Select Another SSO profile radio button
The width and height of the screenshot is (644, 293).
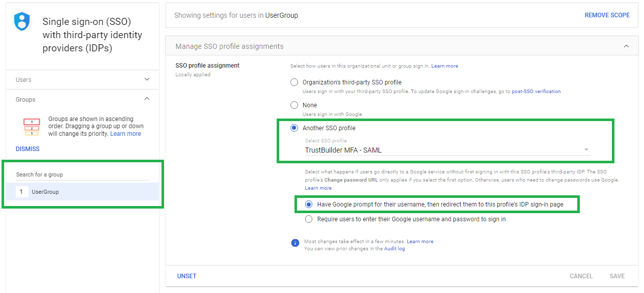click(294, 128)
